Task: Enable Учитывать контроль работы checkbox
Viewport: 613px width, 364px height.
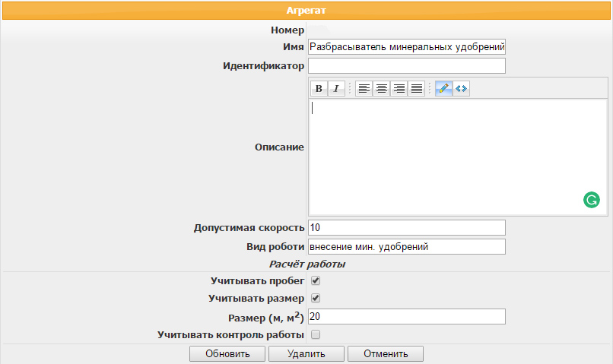Action: click(x=316, y=334)
